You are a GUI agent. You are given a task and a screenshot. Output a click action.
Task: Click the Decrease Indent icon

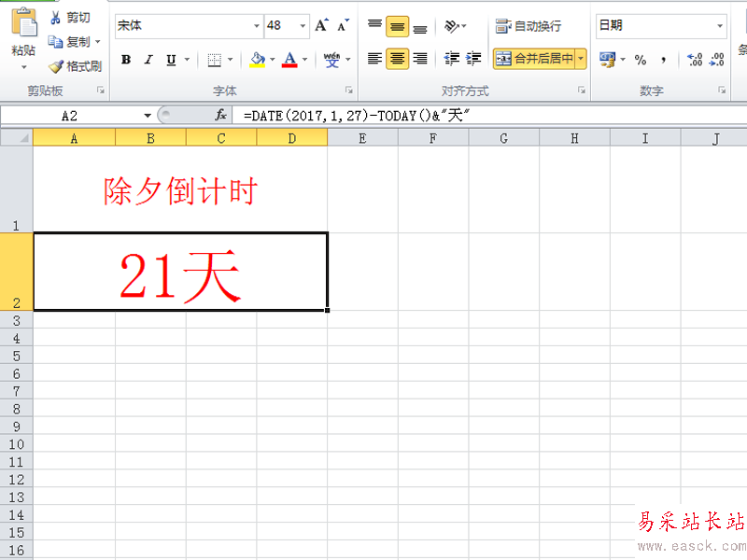[x=452, y=59]
